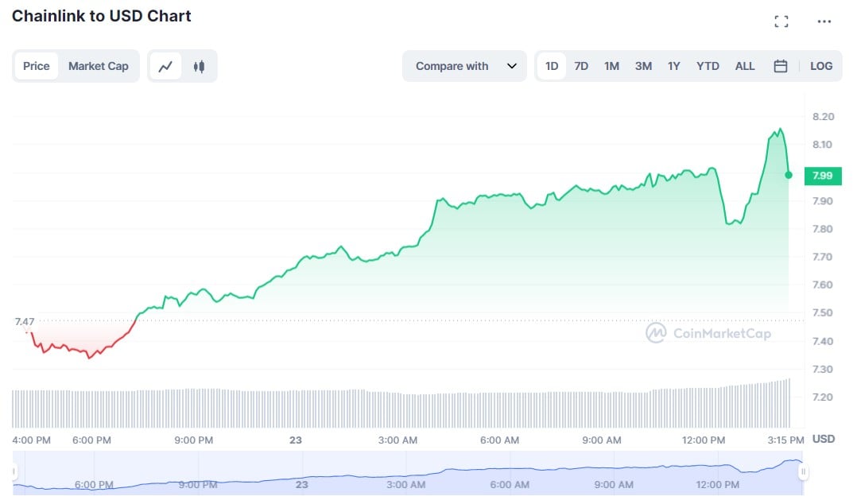Keep Price mode selected
Viewport: 857px width, 504px height.
36,66
